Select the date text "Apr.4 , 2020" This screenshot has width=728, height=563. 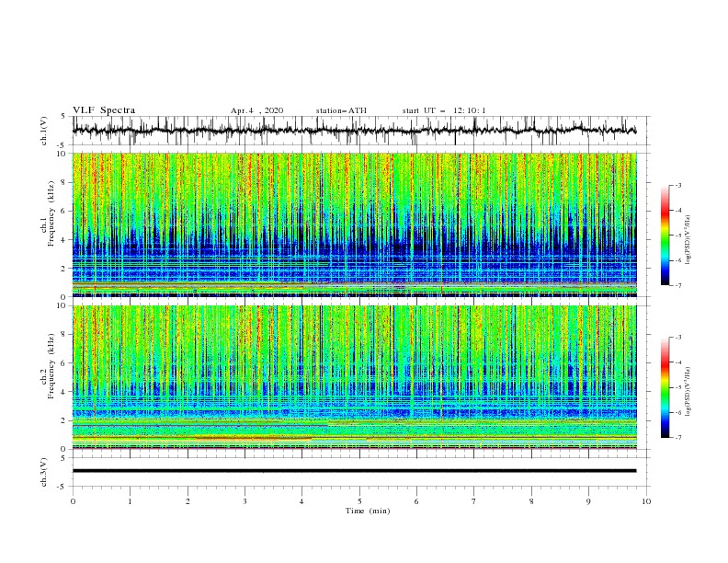256,110
